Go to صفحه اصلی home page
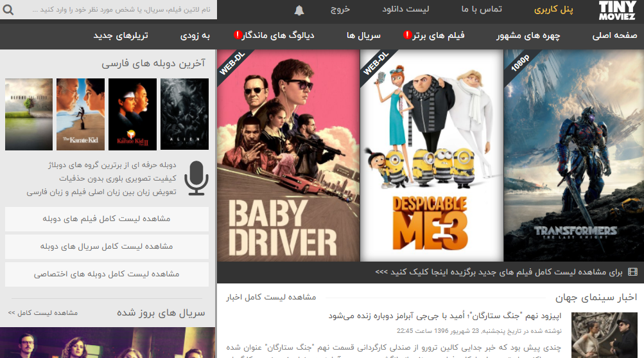The image size is (644, 358). [614, 36]
